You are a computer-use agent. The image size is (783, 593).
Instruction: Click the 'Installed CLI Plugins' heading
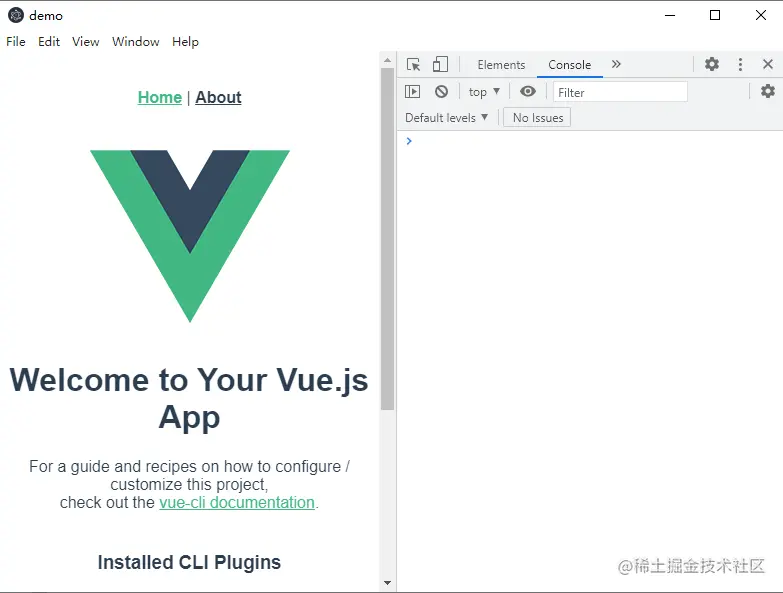[x=189, y=563]
